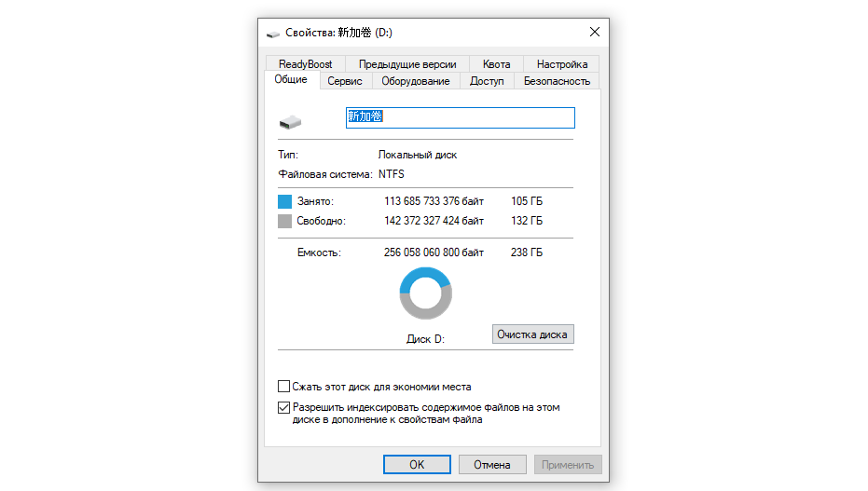868x491 pixels.
Task: Click the capacity value 256 058 060 800
Action: pos(421,252)
